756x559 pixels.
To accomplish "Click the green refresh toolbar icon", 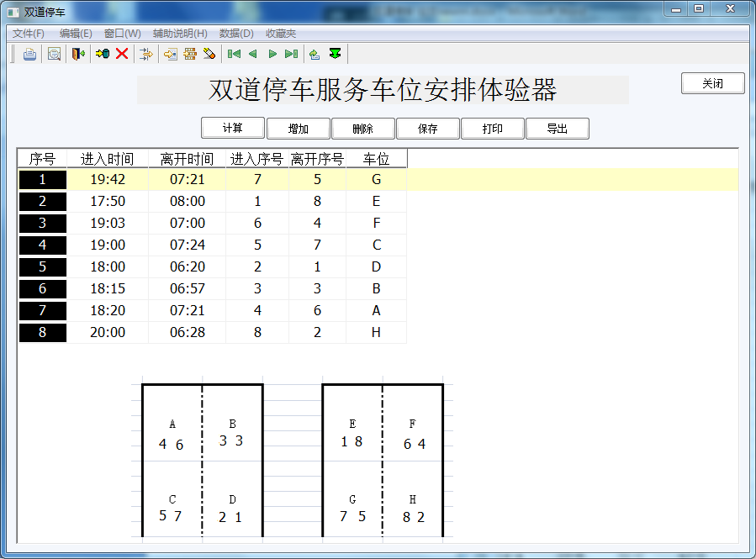I will tap(315, 54).
